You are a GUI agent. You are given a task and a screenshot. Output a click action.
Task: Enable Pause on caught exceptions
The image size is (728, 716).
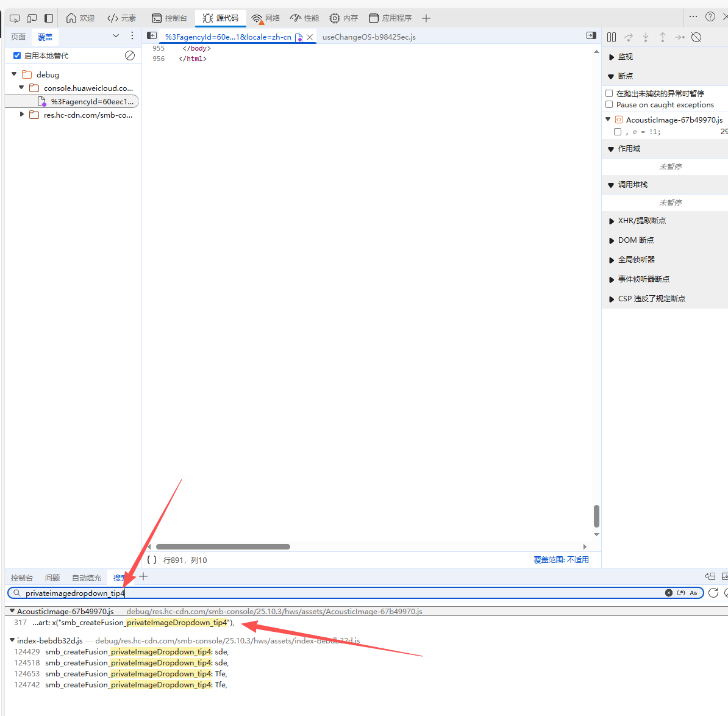pos(609,105)
